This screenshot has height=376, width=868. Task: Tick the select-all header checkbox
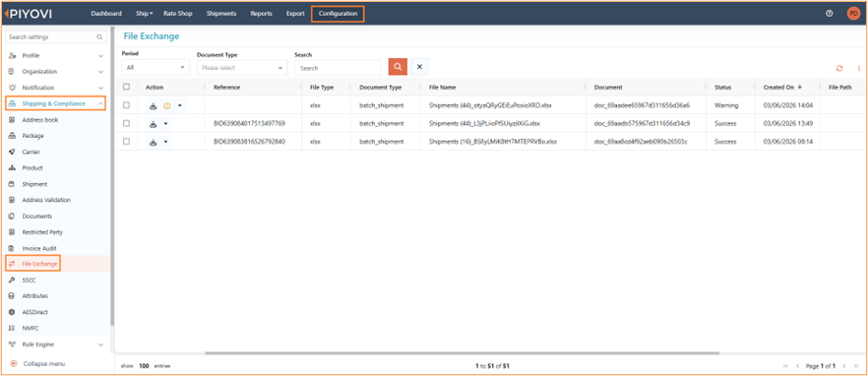[126, 87]
